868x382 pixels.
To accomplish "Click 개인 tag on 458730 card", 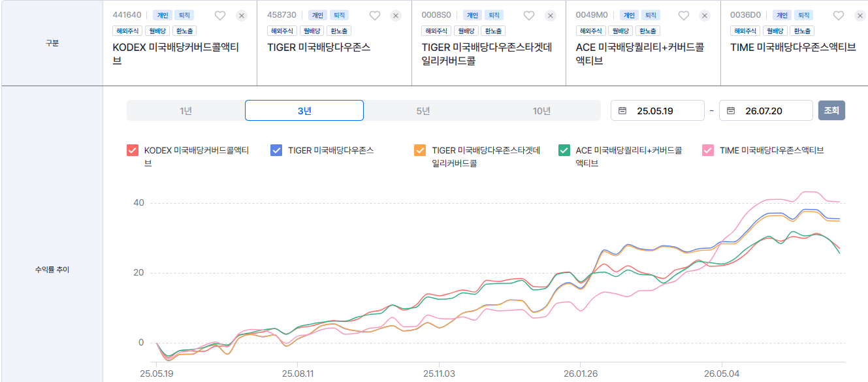I will coord(317,15).
